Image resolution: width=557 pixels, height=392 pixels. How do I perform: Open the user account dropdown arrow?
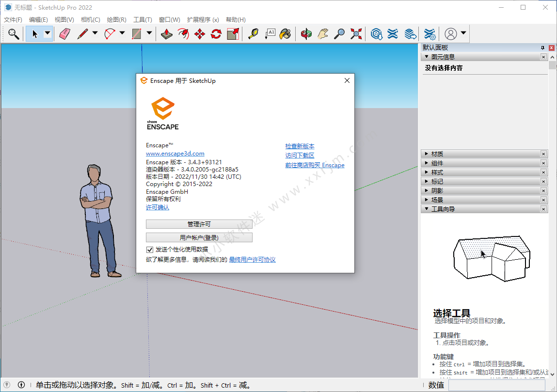click(x=463, y=33)
